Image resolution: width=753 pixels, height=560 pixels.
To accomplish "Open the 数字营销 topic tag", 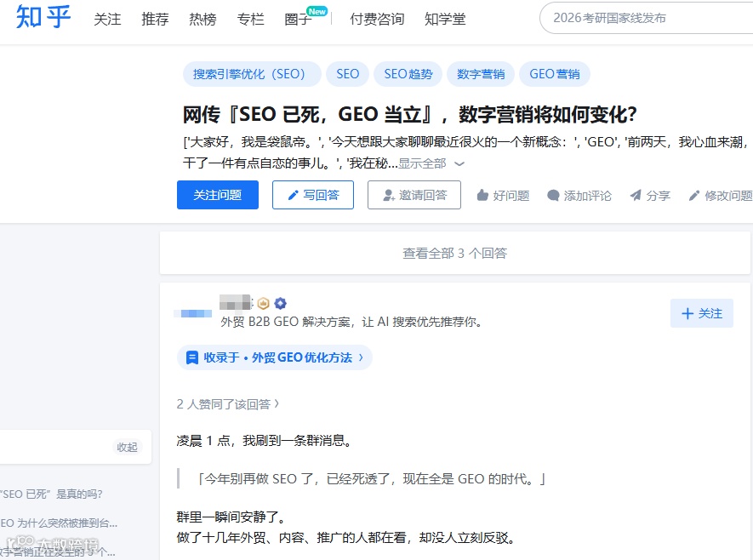I will click(x=481, y=74).
